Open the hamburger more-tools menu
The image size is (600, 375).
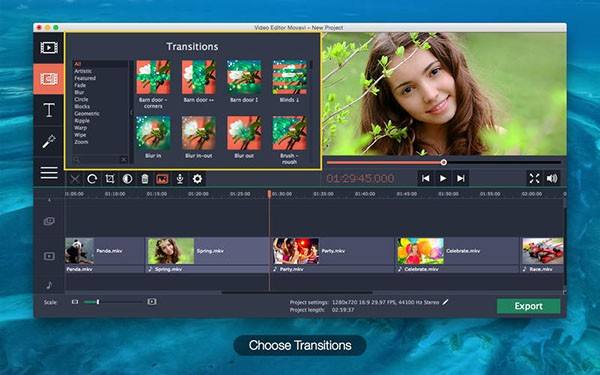49,173
